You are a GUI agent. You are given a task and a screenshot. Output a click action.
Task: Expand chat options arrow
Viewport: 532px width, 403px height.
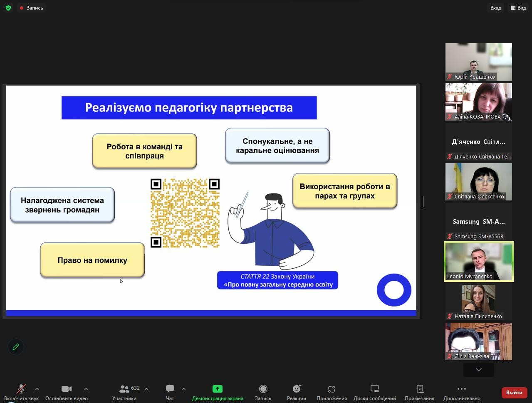[184, 389]
